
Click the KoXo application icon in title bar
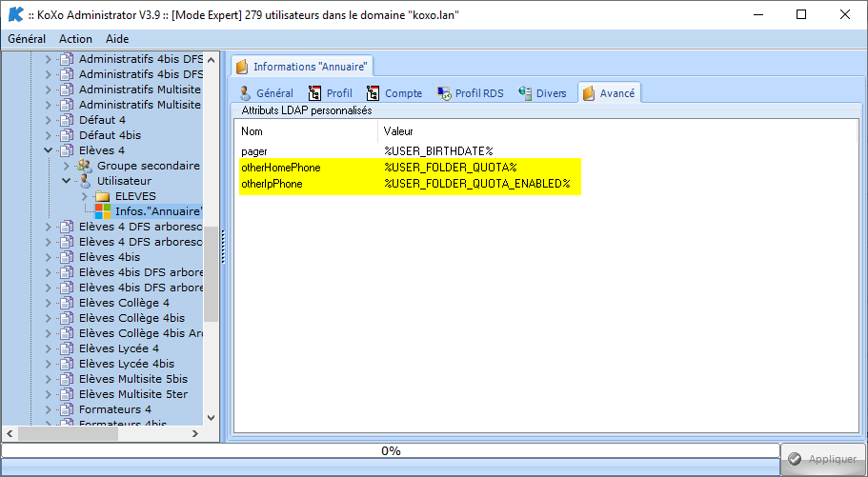tap(15, 15)
